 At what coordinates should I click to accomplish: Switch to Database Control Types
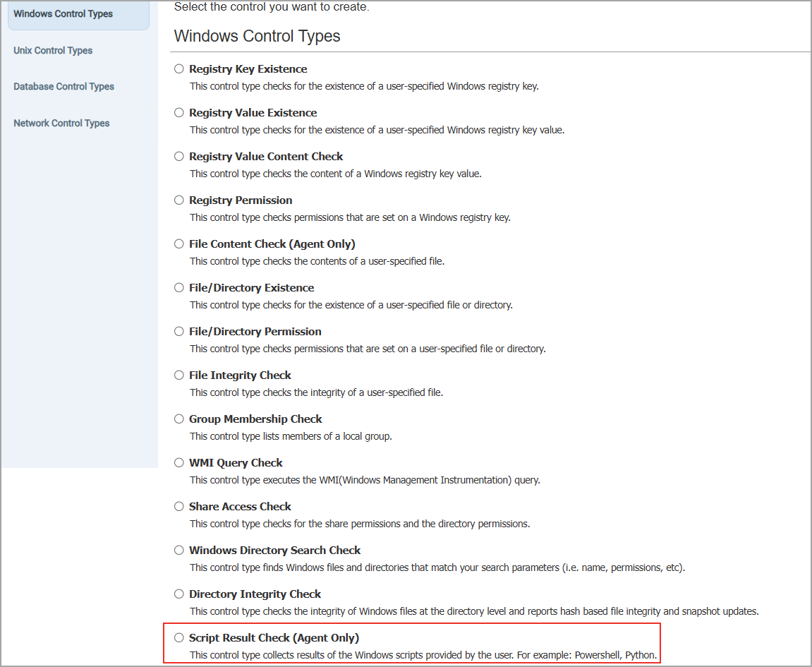point(63,86)
